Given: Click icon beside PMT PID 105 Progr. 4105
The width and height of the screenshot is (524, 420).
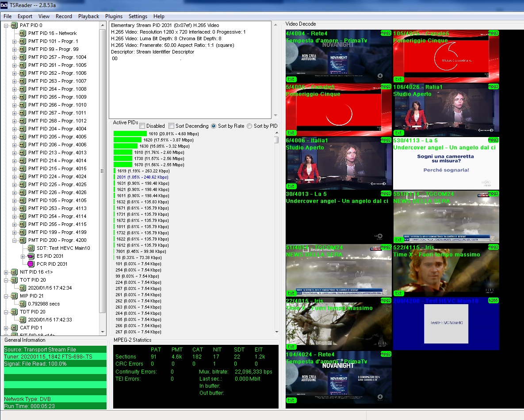Looking at the screenshot, I should [23, 200].
